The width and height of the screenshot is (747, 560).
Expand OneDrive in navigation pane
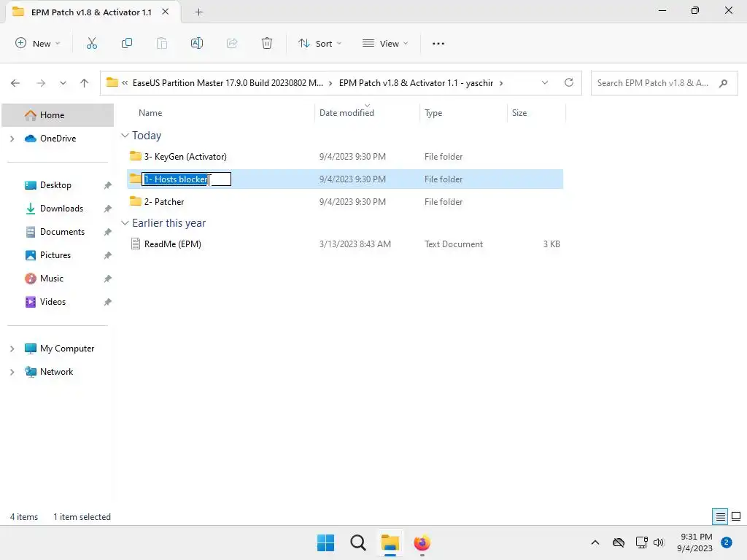pos(12,139)
